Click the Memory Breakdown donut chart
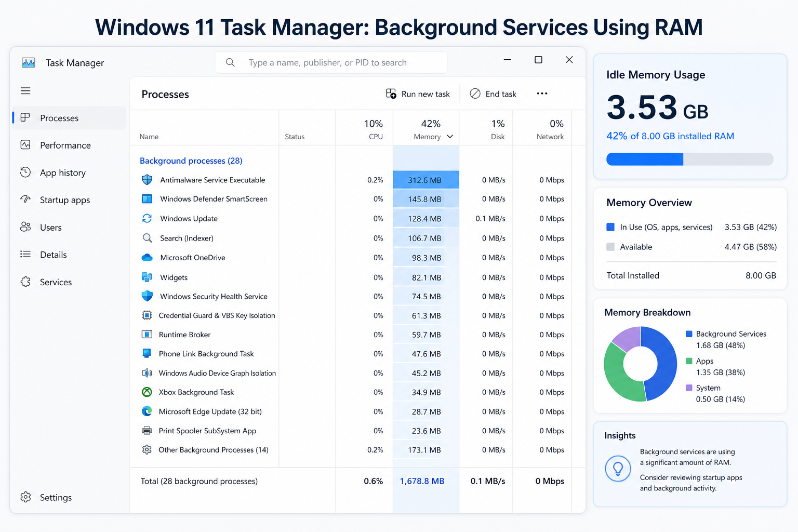798x532 pixels. tap(641, 364)
